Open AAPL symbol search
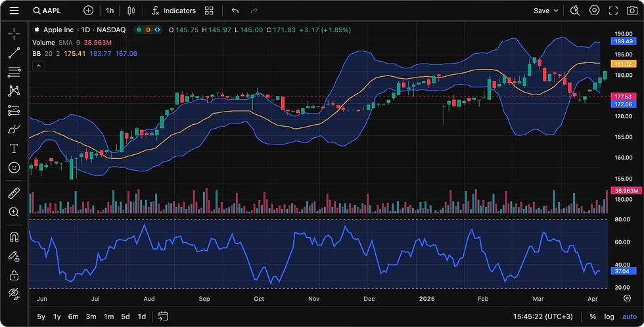Image resolution: width=644 pixels, height=327 pixels. [x=47, y=11]
